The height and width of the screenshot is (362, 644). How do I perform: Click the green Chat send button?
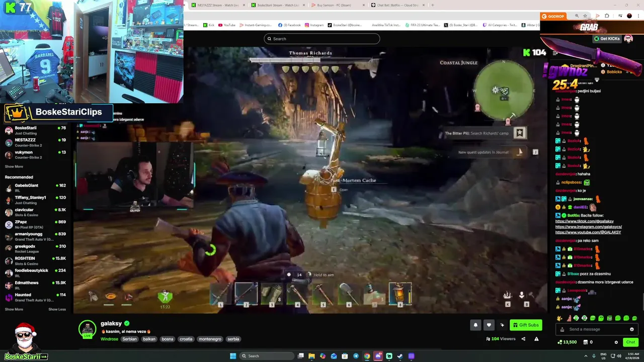(x=630, y=342)
